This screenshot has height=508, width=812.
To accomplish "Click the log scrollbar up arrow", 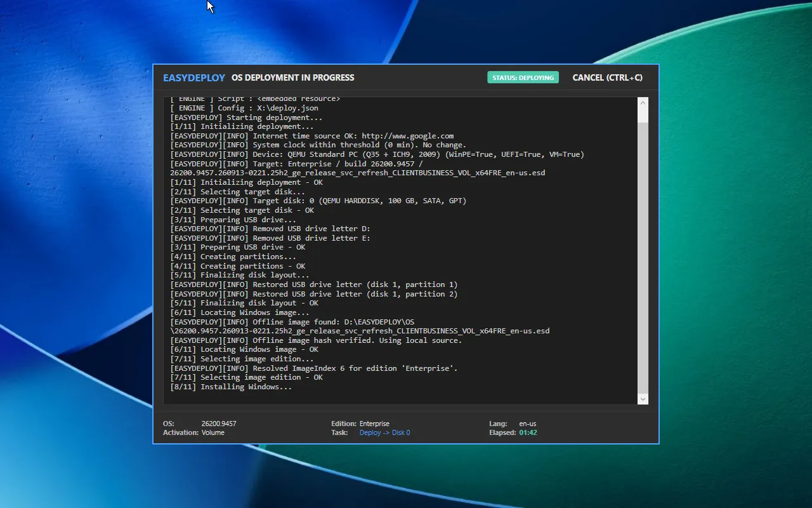I will tap(643, 102).
